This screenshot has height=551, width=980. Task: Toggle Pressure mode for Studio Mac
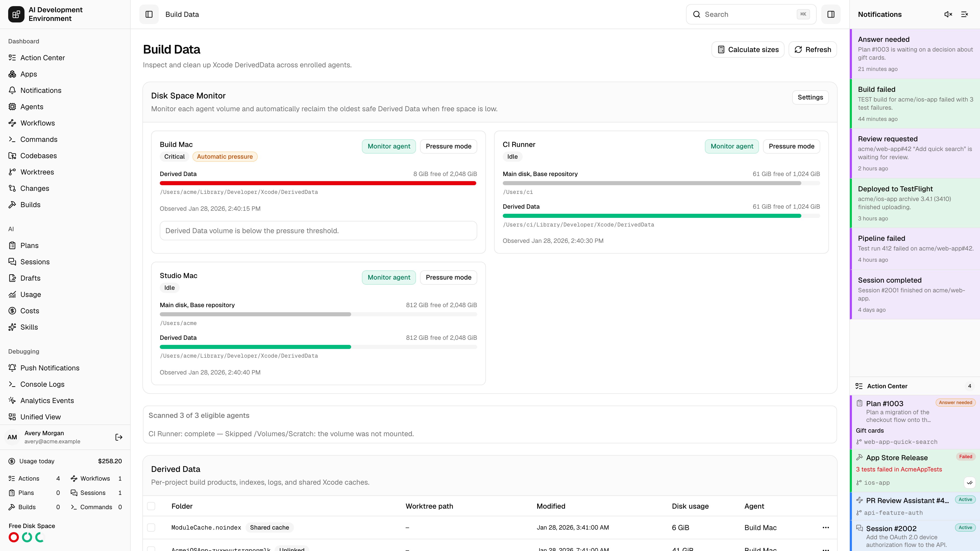coord(448,278)
